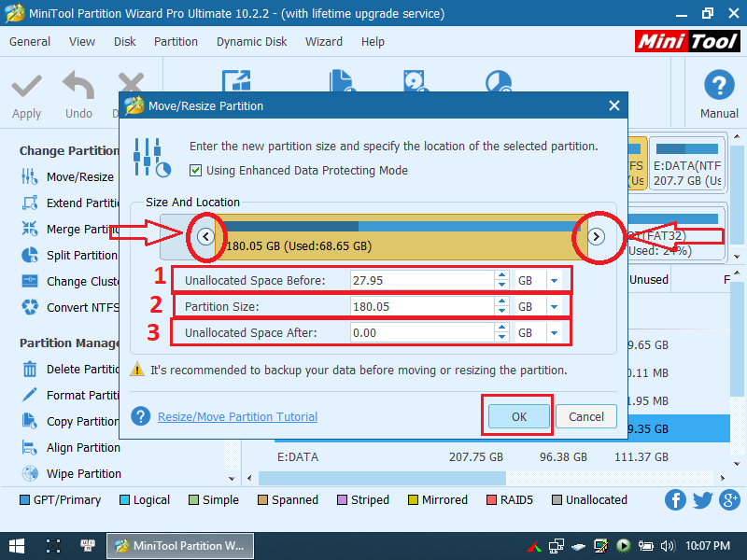The image size is (747, 560).
Task: Click taskbar clock 10:07 PM
Action: pyautogui.click(x=708, y=546)
